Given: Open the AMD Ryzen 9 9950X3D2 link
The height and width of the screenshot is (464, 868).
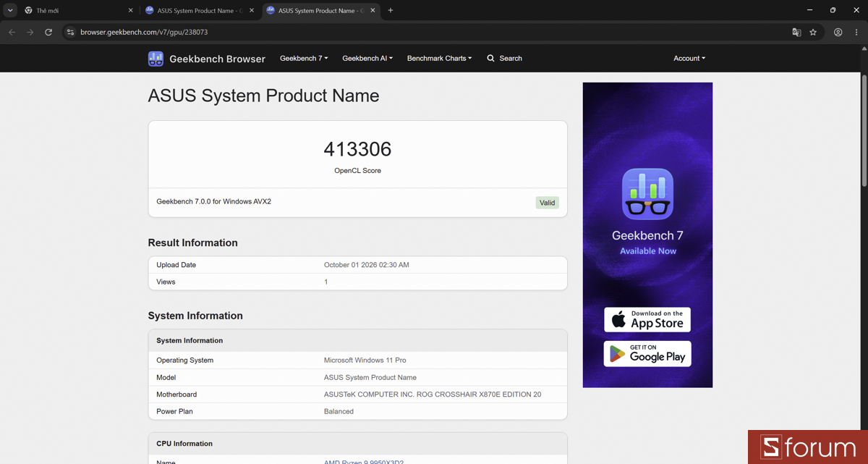Looking at the screenshot, I should pyautogui.click(x=364, y=462).
